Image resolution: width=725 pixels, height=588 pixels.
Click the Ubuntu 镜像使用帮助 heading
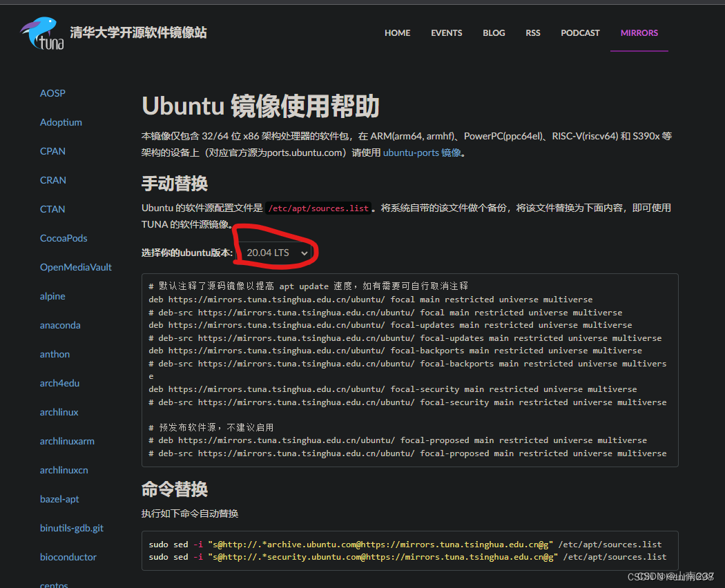pos(260,106)
